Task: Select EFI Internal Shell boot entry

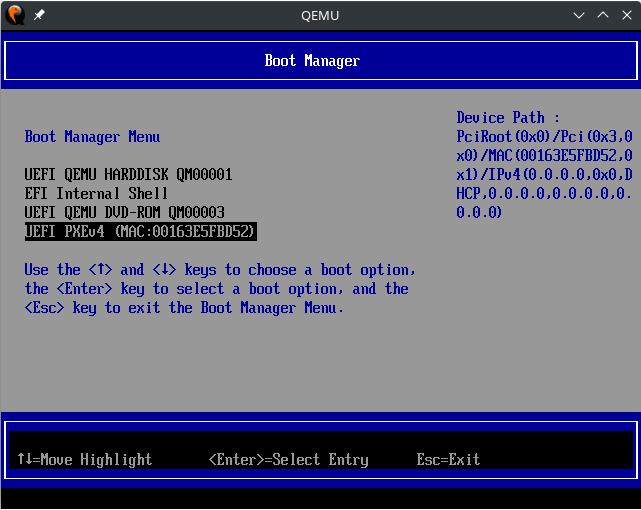Action: 96,193
